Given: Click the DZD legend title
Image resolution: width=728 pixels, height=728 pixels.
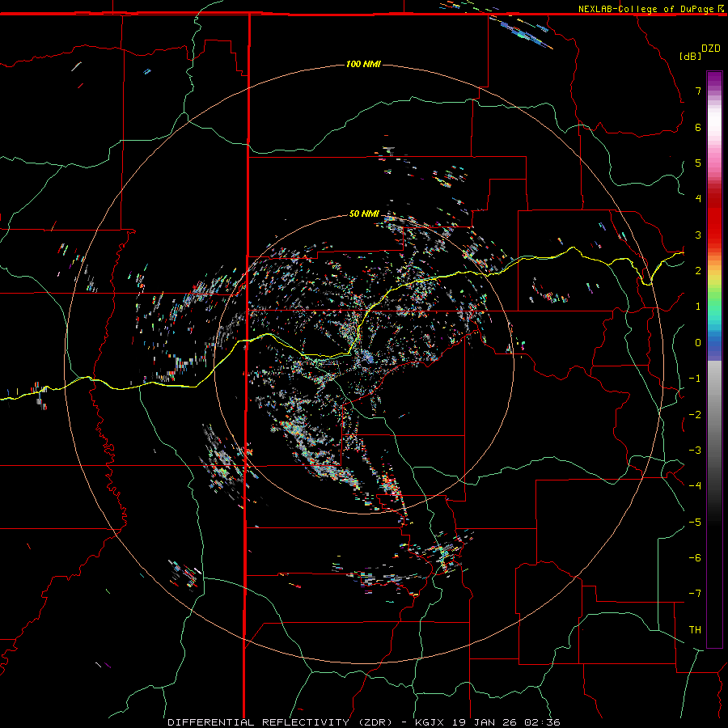Looking at the screenshot, I should pyautogui.click(x=711, y=49).
